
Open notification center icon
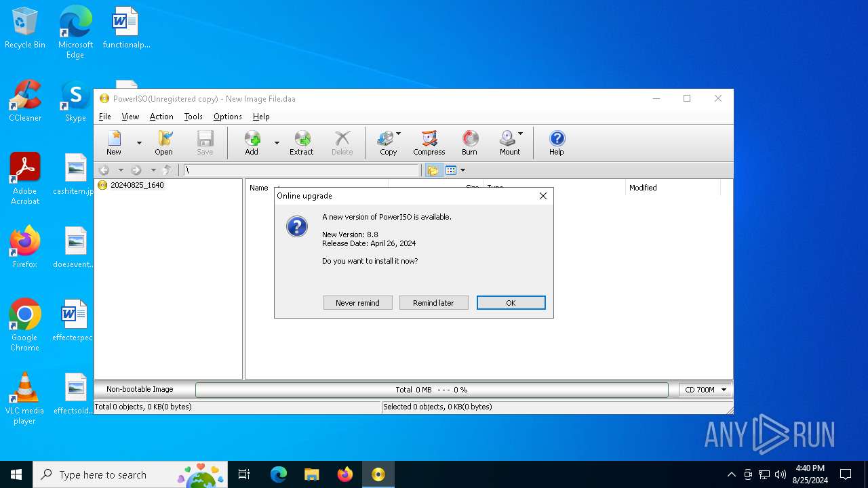(x=846, y=474)
